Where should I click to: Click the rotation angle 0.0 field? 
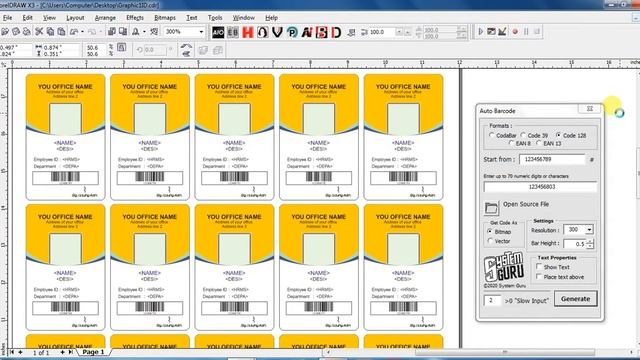155,50
